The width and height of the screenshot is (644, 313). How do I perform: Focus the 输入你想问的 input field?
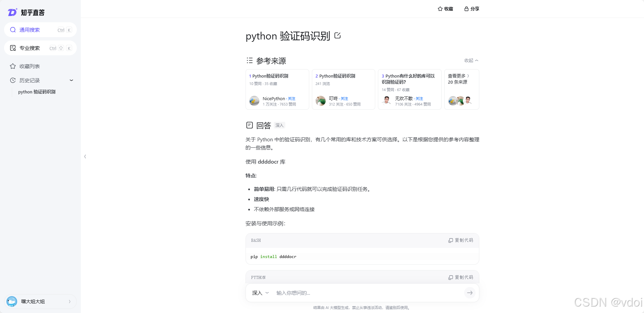pyautogui.click(x=368, y=293)
